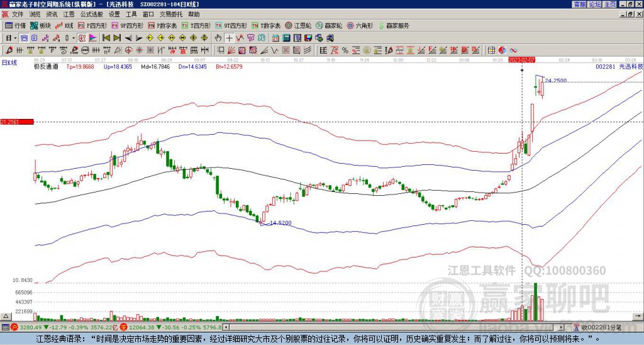
Task: Switch to K线 chart view
Action: point(65,26)
